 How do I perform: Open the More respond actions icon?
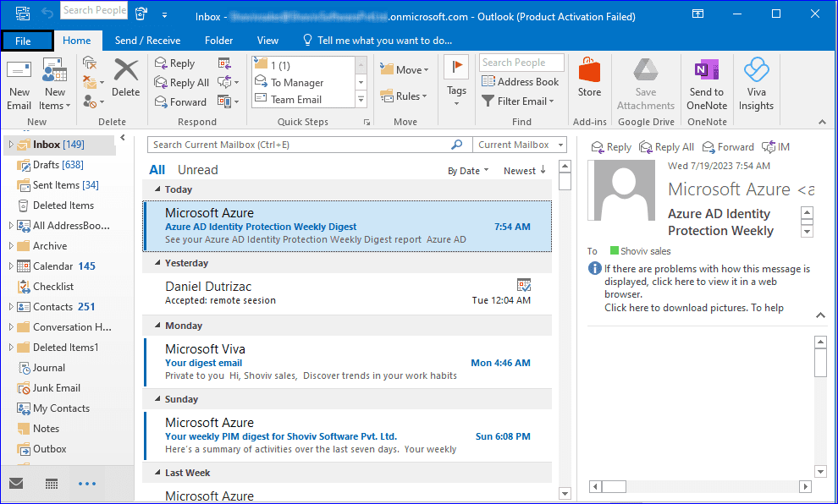coord(229,101)
